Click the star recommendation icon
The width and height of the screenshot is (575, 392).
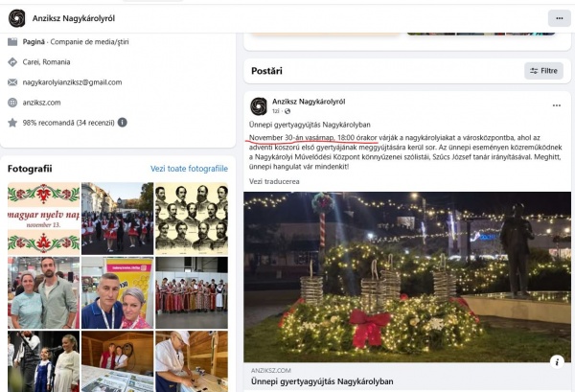coord(12,123)
